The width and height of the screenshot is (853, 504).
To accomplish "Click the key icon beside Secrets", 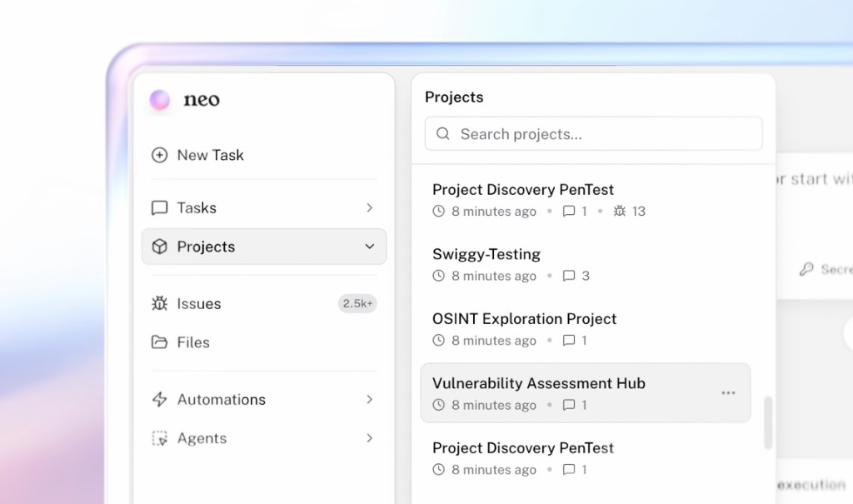I will coord(806,269).
